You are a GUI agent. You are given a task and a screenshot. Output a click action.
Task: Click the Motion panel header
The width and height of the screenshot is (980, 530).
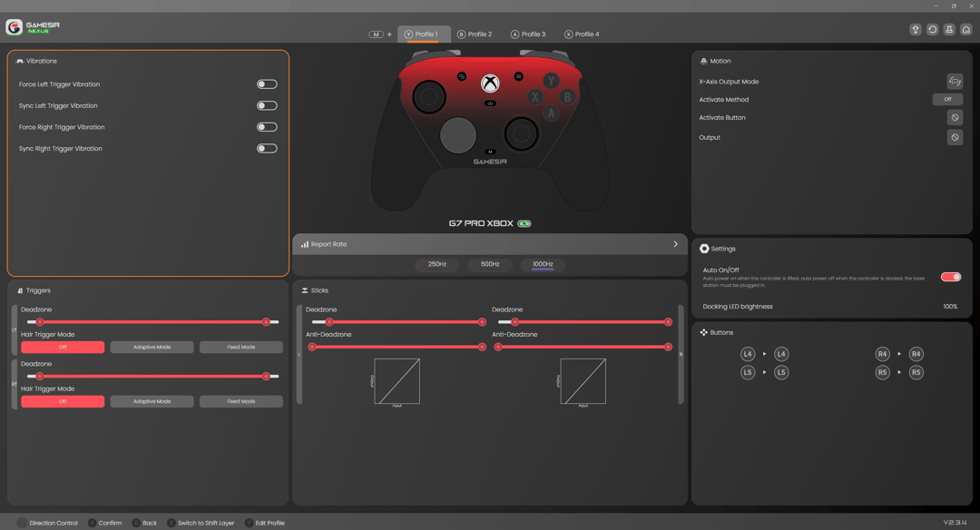tap(715, 61)
